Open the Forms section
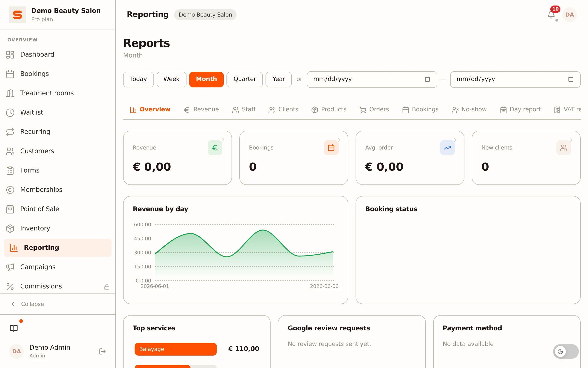The width and height of the screenshot is (588, 368). click(58, 170)
